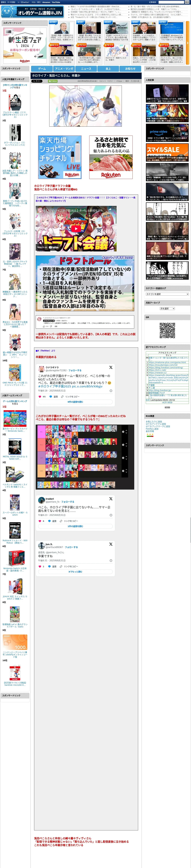Click the IT速報 ranking link
The height and width of the screenshot is (868, 191).
click(x=152, y=385)
